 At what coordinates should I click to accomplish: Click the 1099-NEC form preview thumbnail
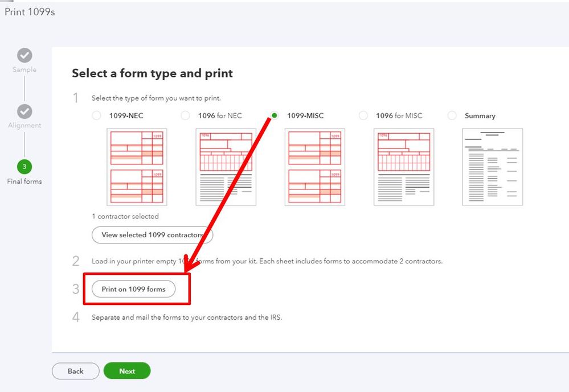click(x=137, y=167)
